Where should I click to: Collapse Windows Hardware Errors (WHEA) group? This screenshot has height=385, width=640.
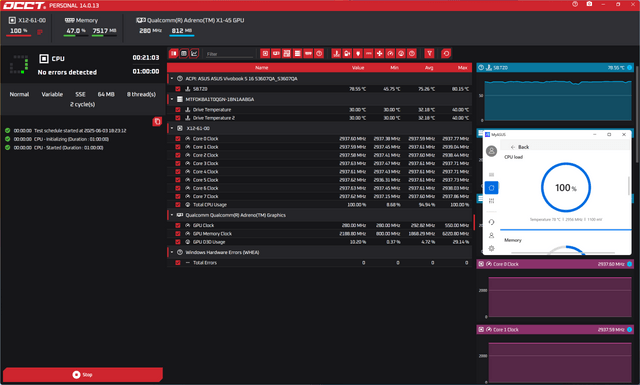[172, 252]
